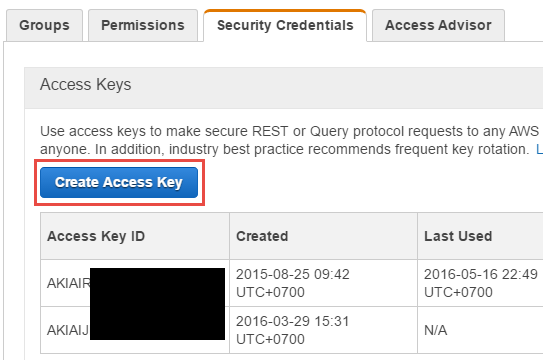This screenshot has width=543, height=360.
Task: Select the access key starting with AKIAIJ
Action: point(68,330)
